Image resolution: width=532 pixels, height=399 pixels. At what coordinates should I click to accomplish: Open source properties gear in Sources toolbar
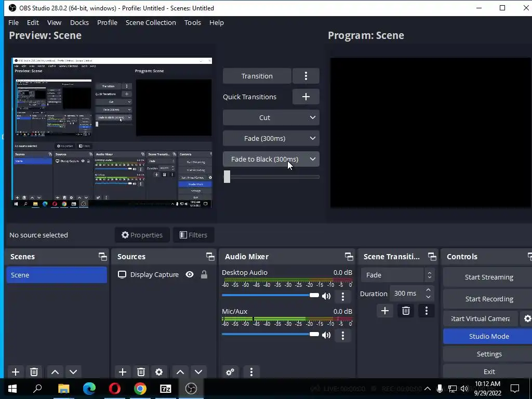click(159, 372)
